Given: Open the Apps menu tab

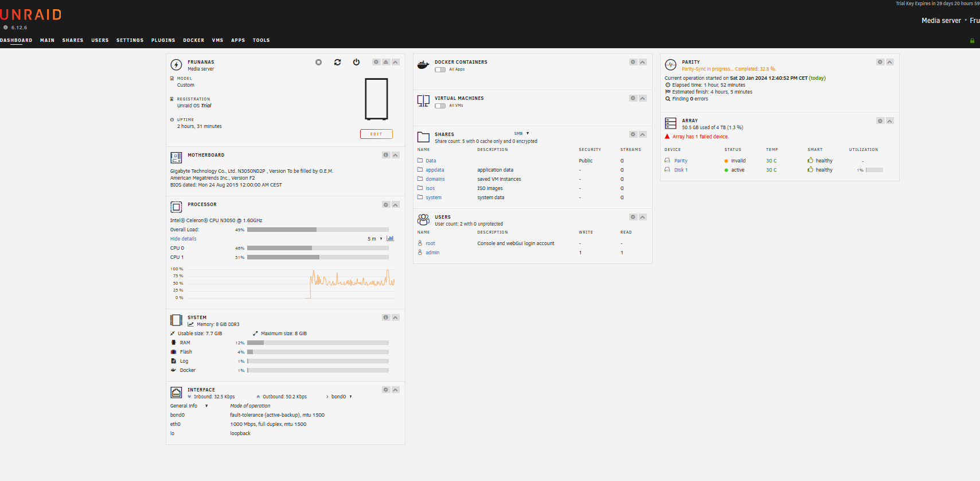Looking at the screenshot, I should coord(238,40).
